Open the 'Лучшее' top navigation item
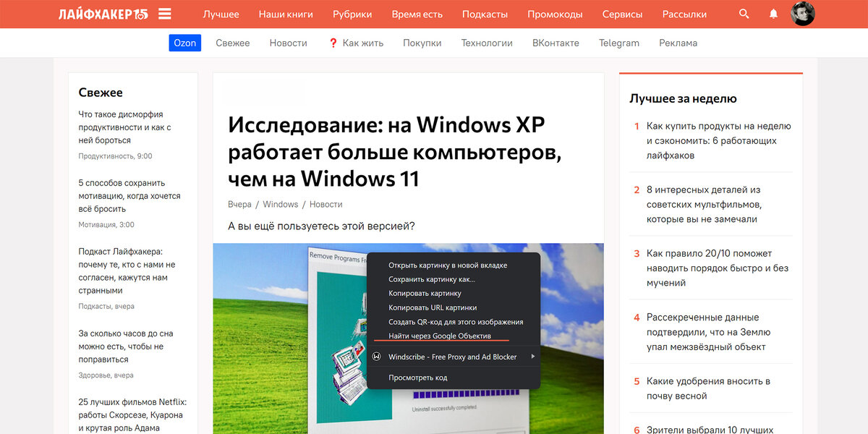This screenshot has width=868, height=434. point(221,14)
